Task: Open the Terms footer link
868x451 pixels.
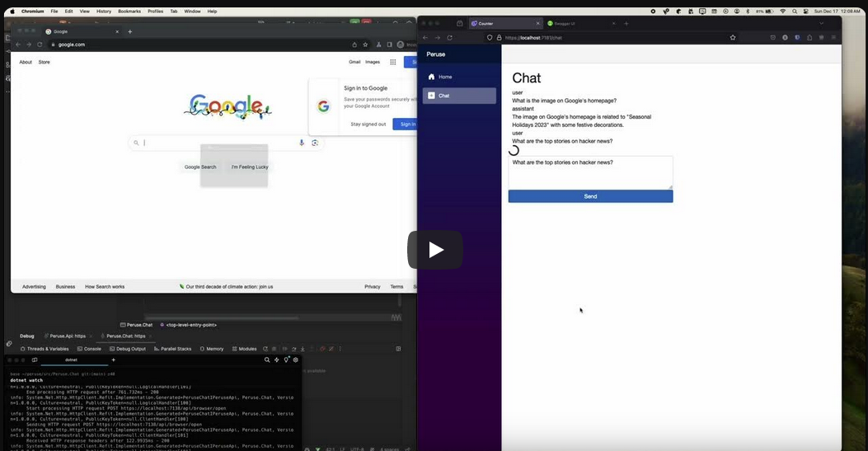Action: point(397,287)
